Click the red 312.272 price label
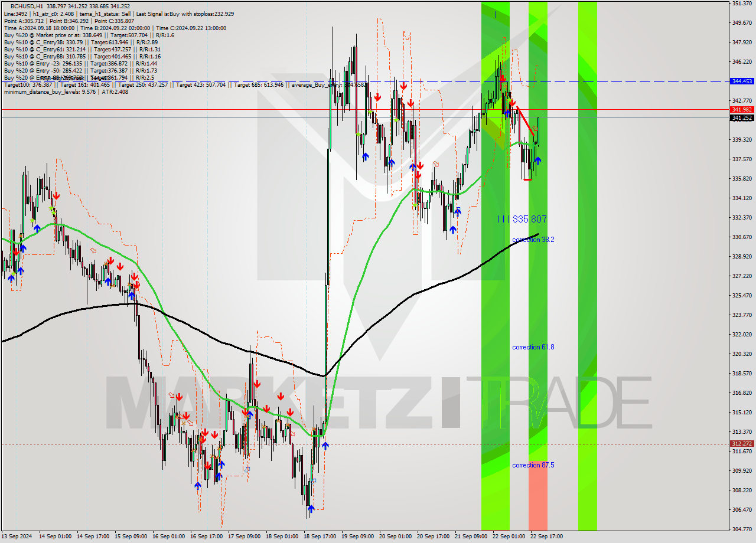756x543 pixels. (x=742, y=444)
